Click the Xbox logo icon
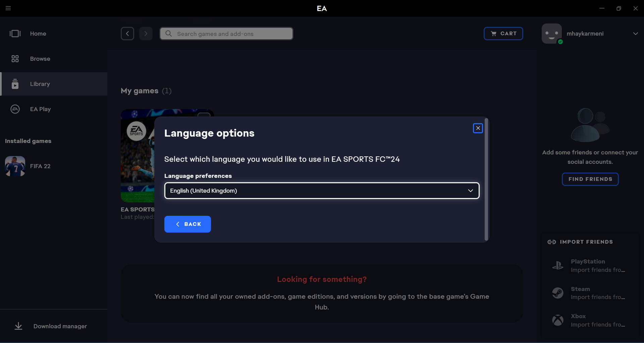This screenshot has width=644, height=343. coord(558,320)
